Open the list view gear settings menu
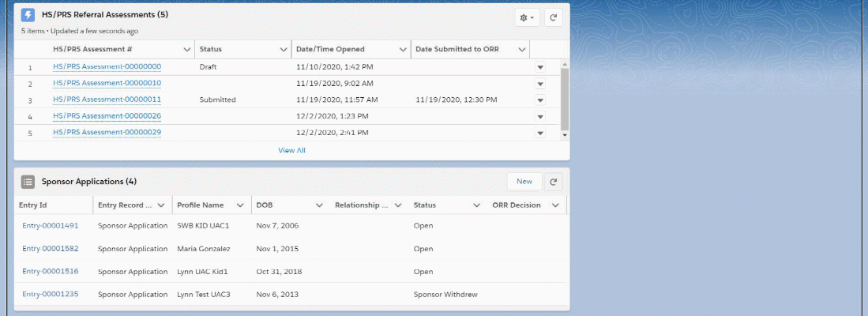This screenshot has width=868, height=316. pos(526,17)
